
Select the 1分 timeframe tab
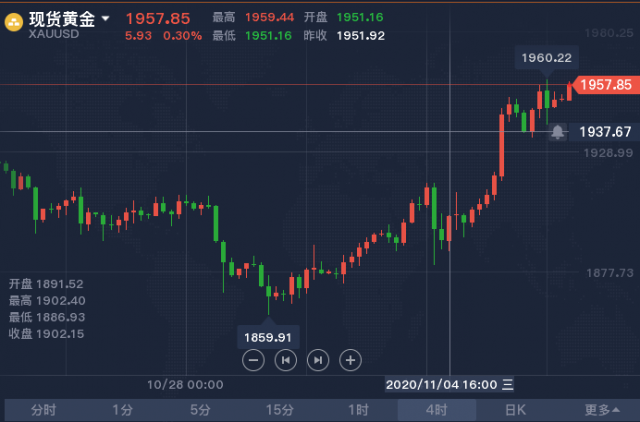click(x=122, y=410)
